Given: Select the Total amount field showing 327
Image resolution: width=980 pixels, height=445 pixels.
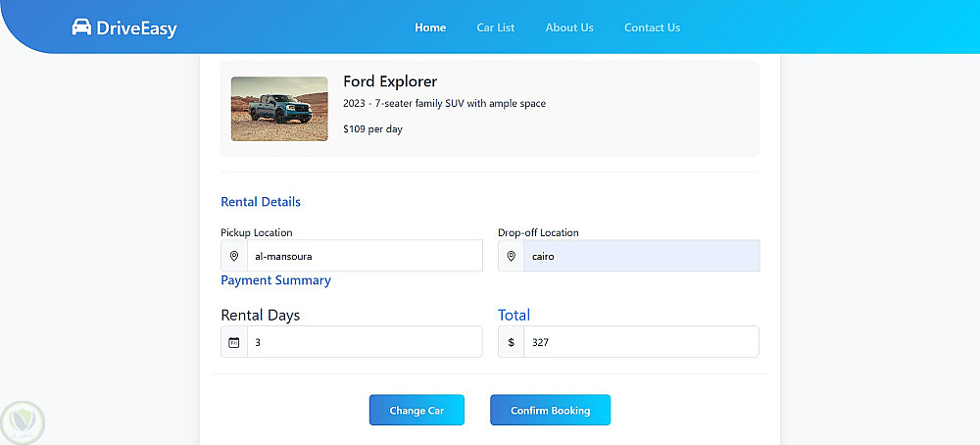Looking at the screenshot, I should [641, 342].
